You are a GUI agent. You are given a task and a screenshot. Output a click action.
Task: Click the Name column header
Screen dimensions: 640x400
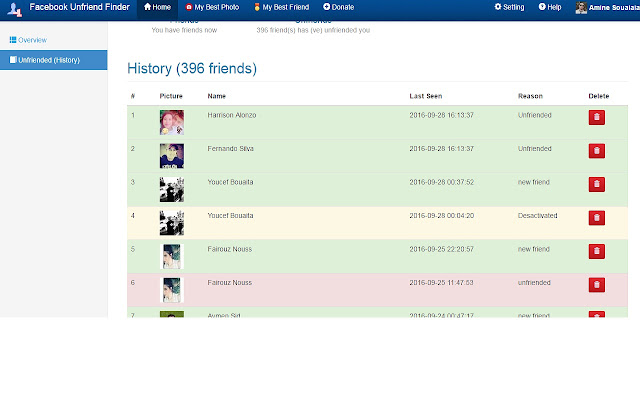(x=216, y=96)
